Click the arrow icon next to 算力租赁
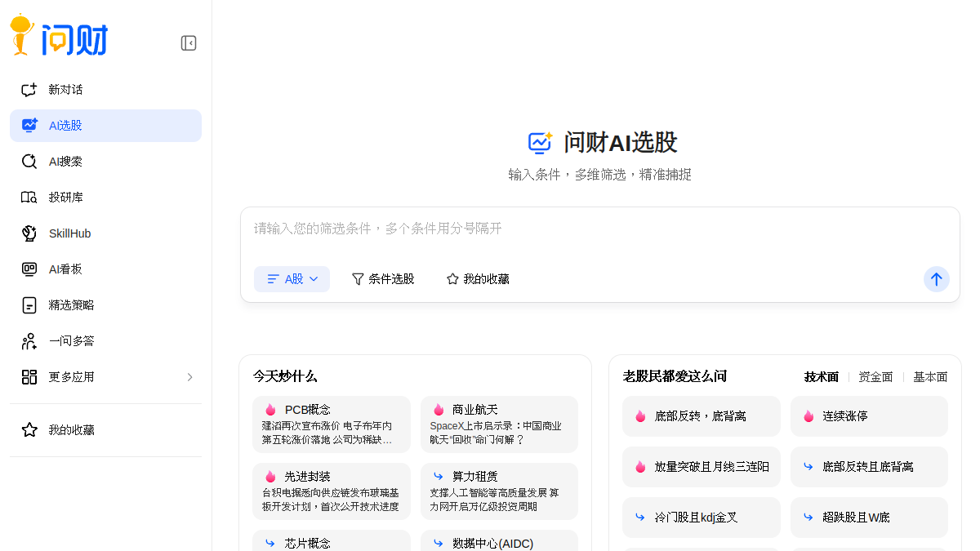This screenshot has height=551, width=980. [x=439, y=476]
